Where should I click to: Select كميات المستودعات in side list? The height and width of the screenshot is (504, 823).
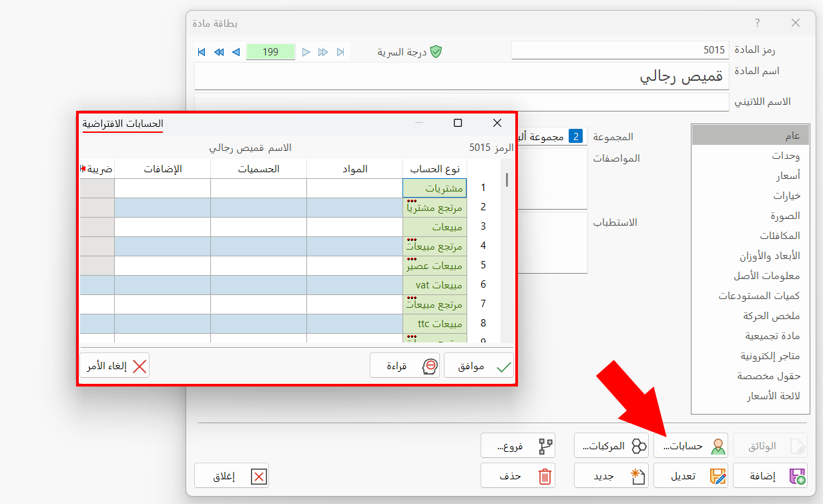750,296
